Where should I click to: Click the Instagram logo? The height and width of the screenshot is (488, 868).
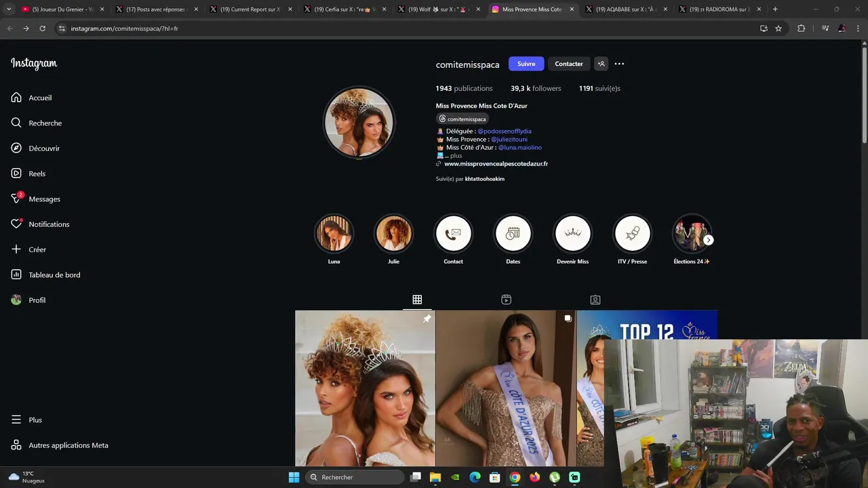coord(34,64)
